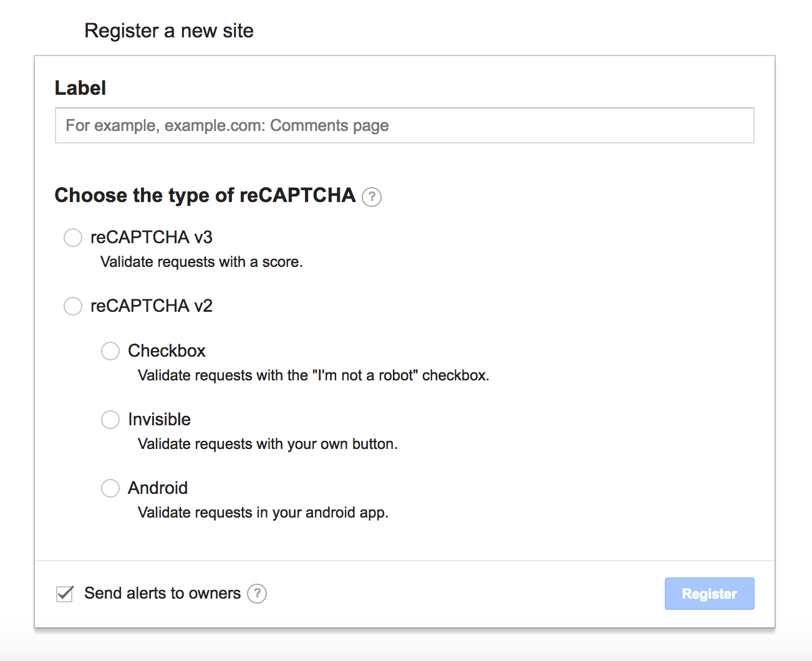Click the circled question mark after the section title
Image resolution: width=812 pixels, height=661 pixels.
coord(371,197)
